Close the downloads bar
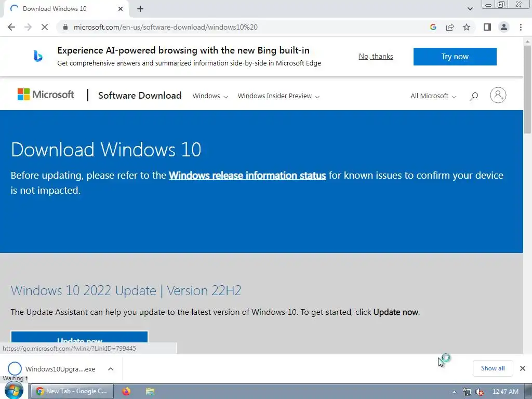 pos(523,368)
